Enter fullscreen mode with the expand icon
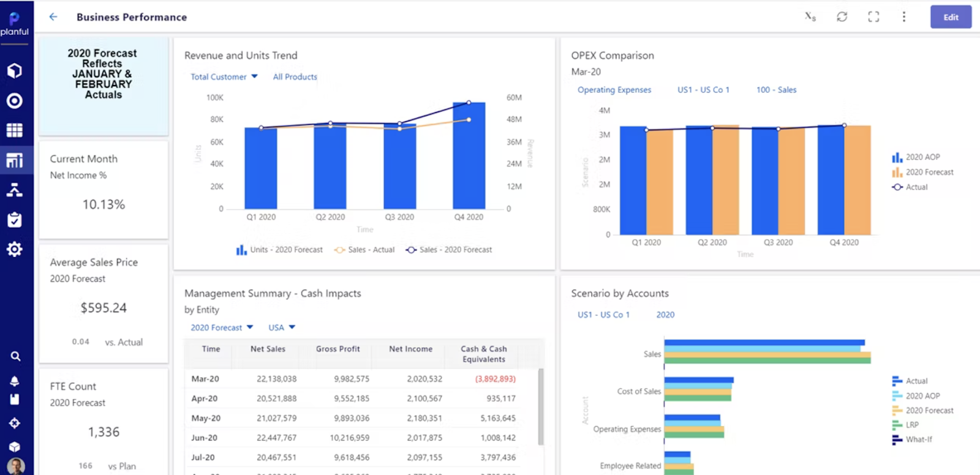 pyautogui.click(x=873, y=17)
